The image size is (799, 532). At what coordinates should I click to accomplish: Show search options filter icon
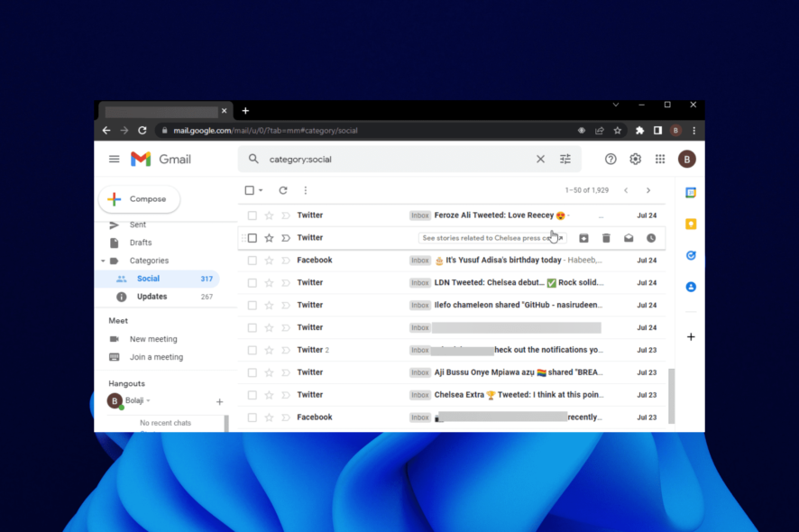565,159
